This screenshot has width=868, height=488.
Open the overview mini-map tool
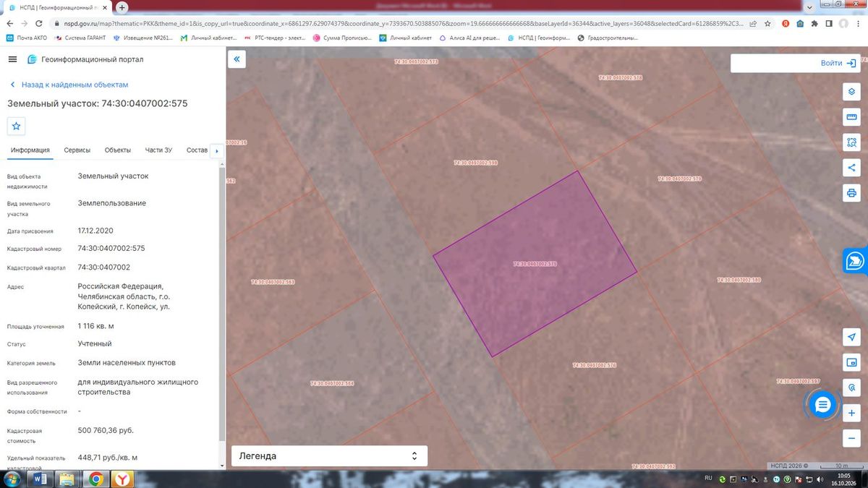pyautogui.click(x=851, y=362)
